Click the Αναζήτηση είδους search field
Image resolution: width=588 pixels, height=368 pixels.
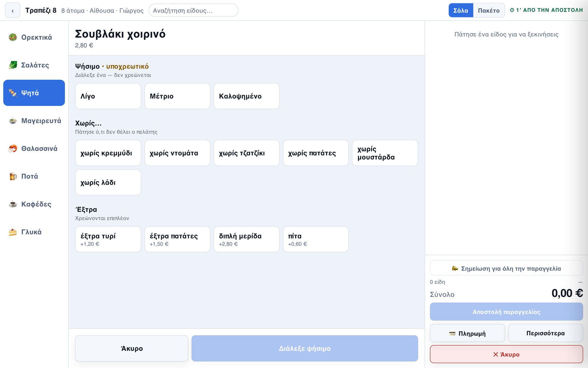coord(193,11)
